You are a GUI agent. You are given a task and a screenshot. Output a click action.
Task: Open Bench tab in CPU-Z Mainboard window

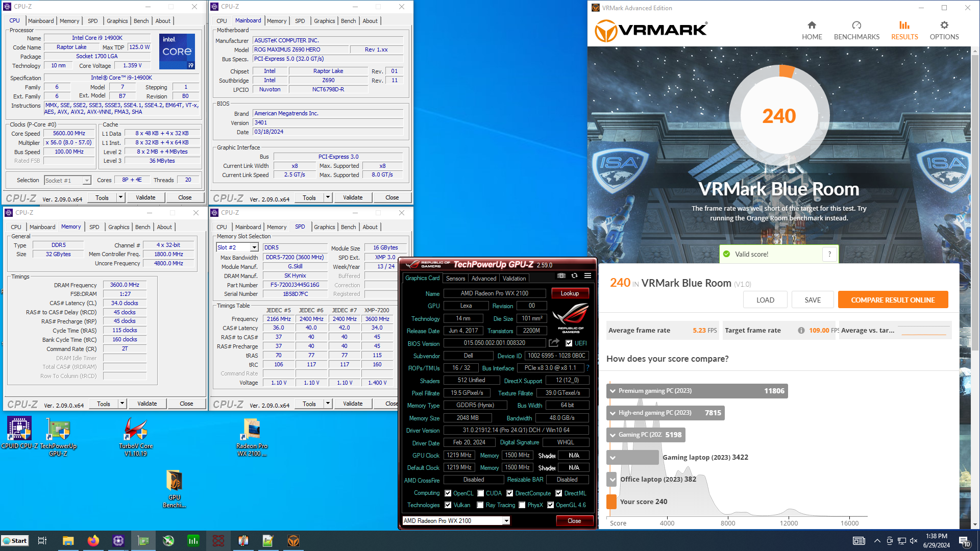click(x=349, y=21)
